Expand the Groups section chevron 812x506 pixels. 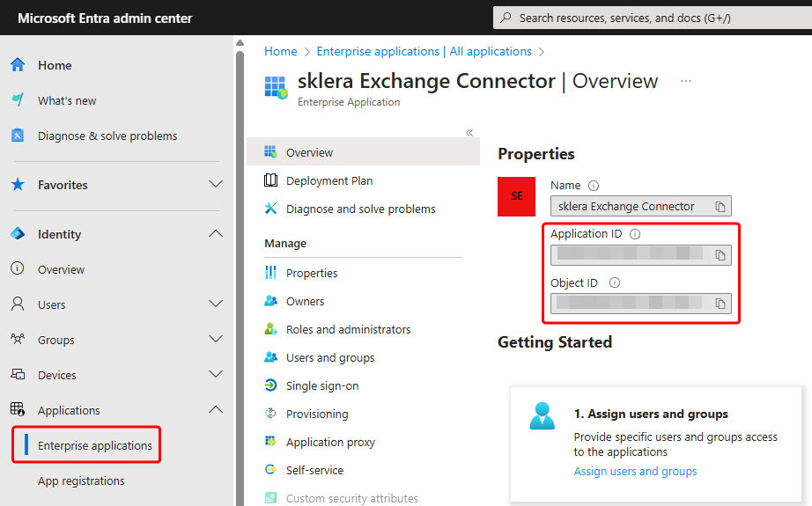point(216,339)
